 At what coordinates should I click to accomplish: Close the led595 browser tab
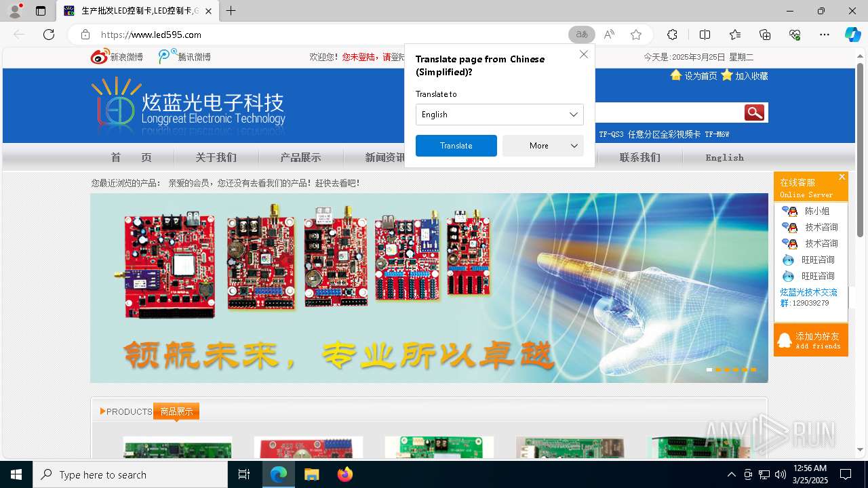[208, 11]
